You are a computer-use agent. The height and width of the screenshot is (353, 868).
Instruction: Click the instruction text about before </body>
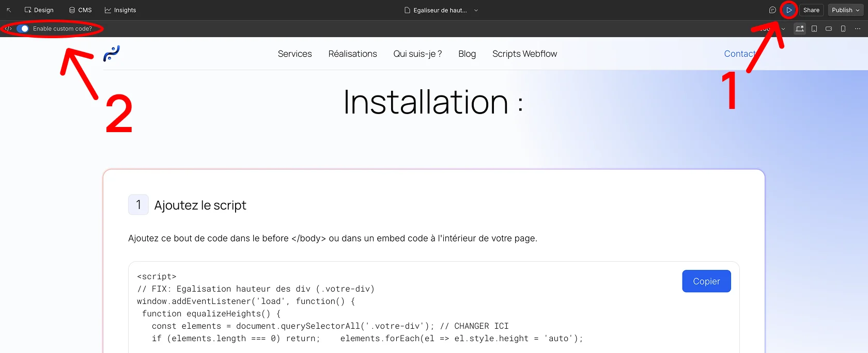tap(333, 238)
